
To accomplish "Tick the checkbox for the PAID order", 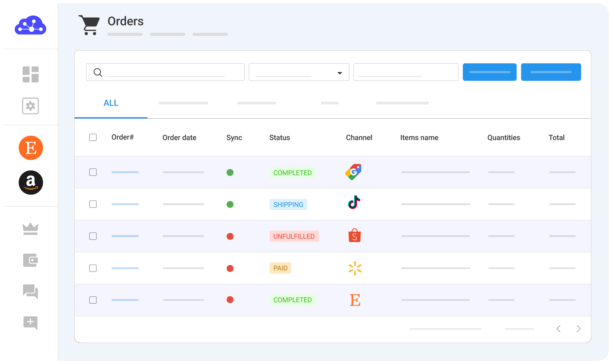I will [93, 268].
